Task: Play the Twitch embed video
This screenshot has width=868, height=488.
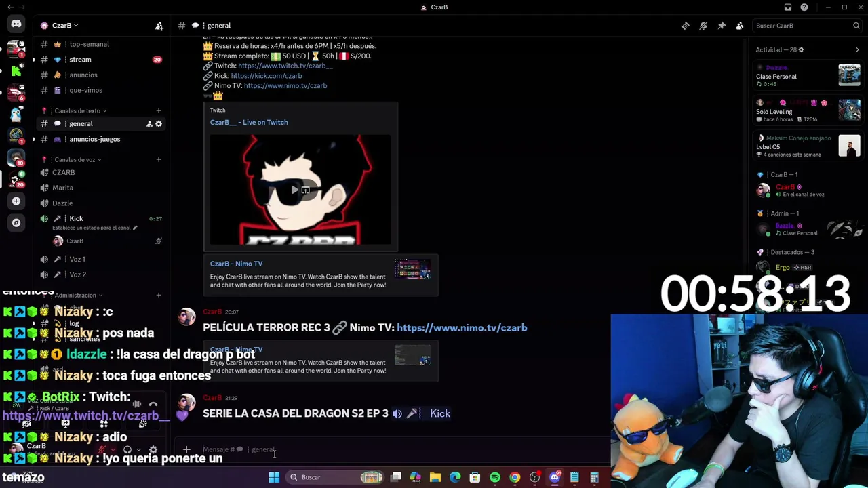Action: pyautogui.click(x=294, y=190)
